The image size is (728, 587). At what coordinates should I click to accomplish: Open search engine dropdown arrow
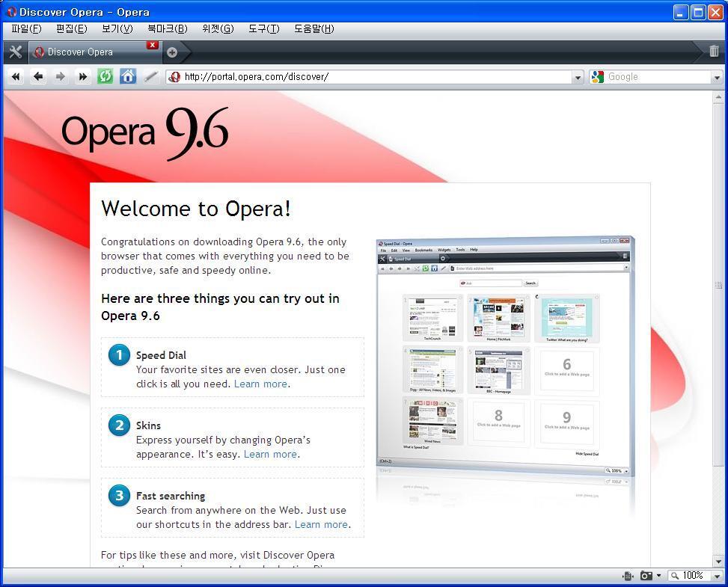(718, 78)
